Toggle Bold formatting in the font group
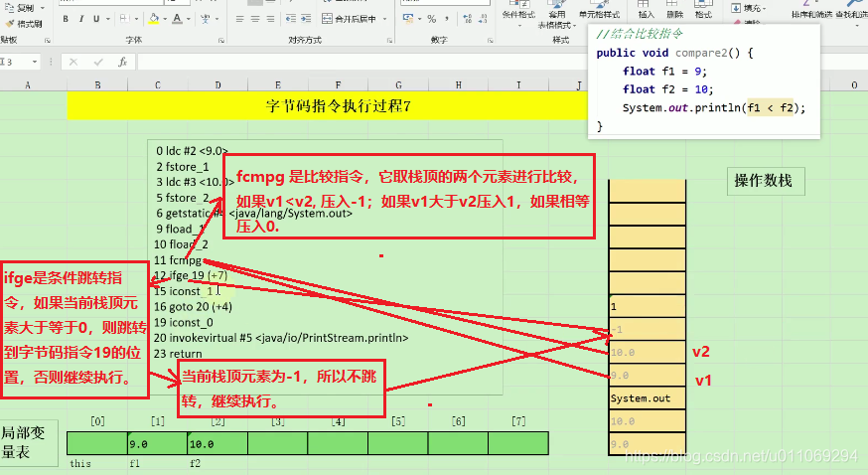 (66, 19)
